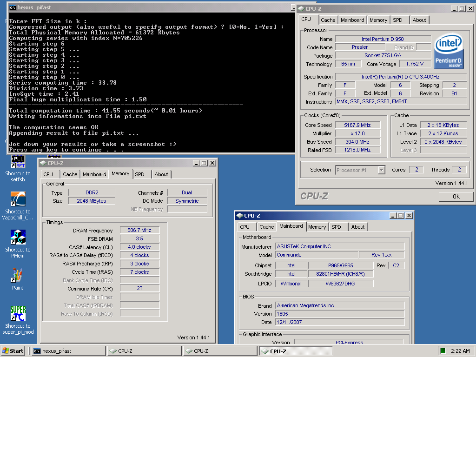
Task: Activate the third, highlighted CPU-Z taskbar button
Action: 296,351
